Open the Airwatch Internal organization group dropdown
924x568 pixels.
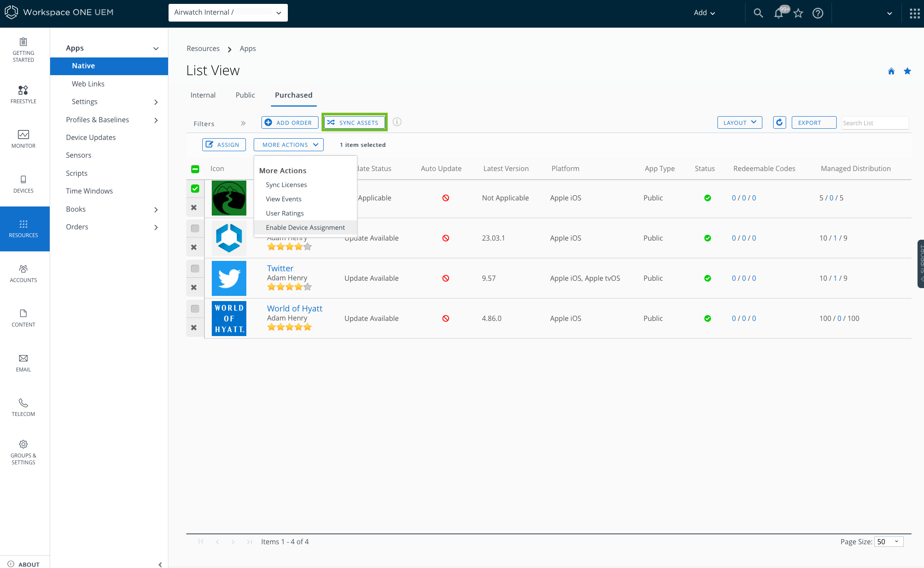pos(228,13)
